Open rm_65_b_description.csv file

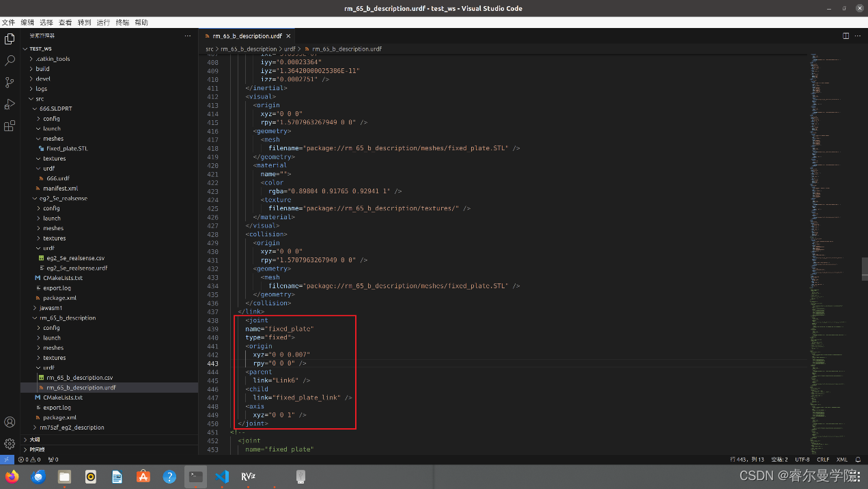pos(109,378)
